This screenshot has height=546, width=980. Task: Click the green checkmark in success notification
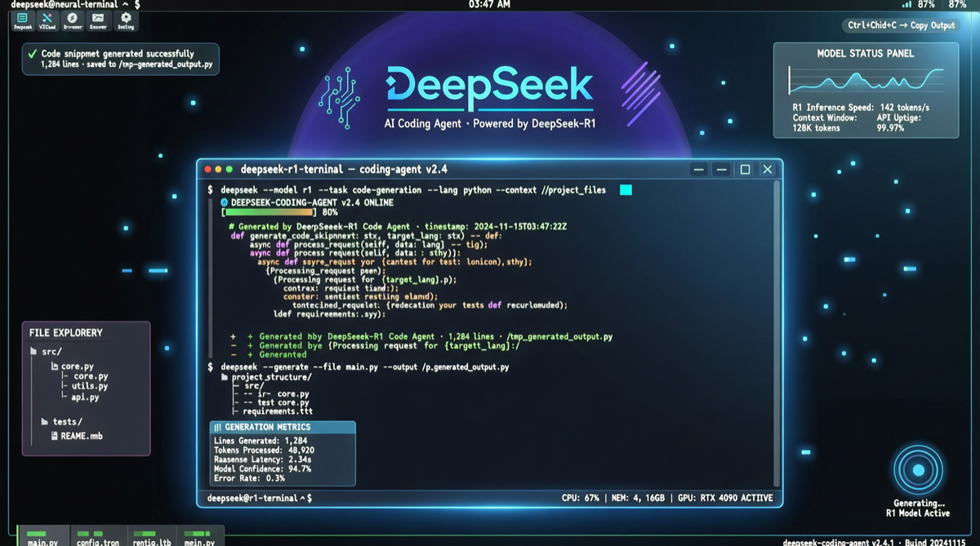click(x=33, y=54)
